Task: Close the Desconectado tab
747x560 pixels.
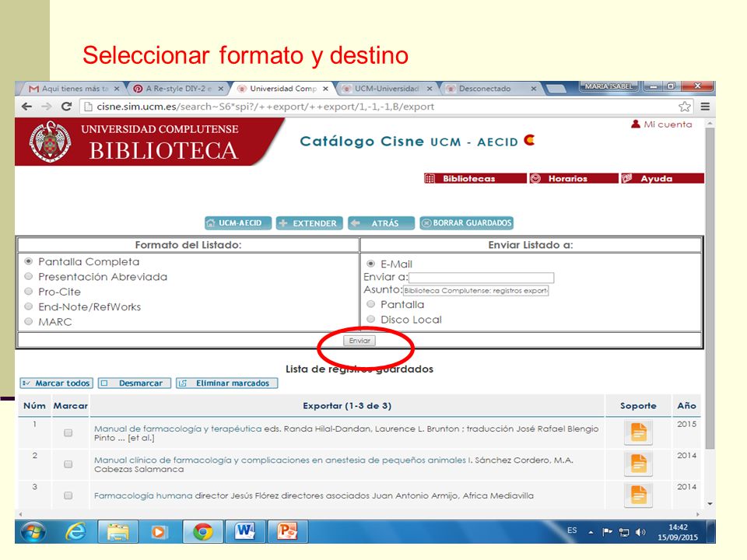Action: [534, 89]
